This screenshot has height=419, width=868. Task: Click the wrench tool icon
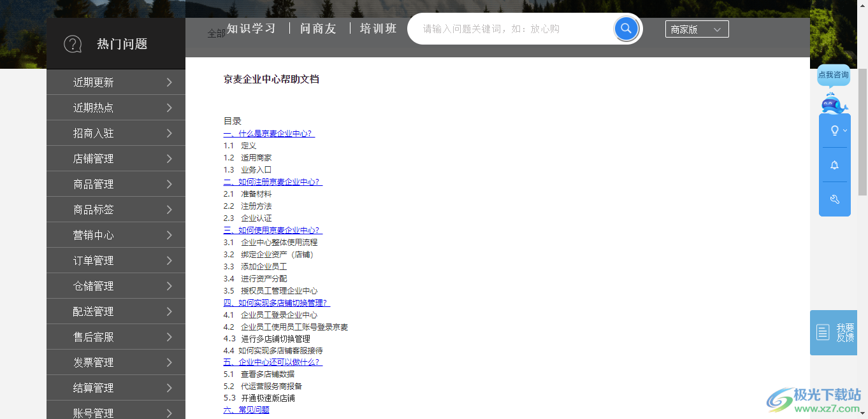pyautogui.click(x=834, y=199)
